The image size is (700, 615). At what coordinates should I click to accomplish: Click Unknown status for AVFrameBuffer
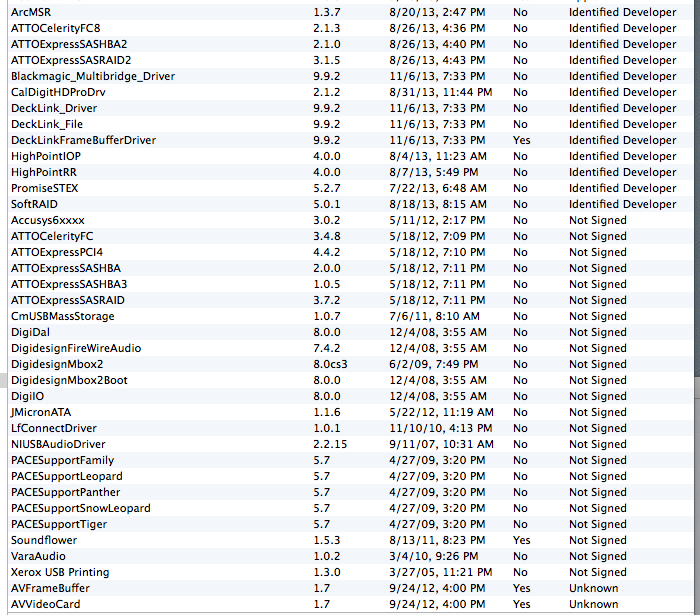pyautogui.click(x=593, y=588)
